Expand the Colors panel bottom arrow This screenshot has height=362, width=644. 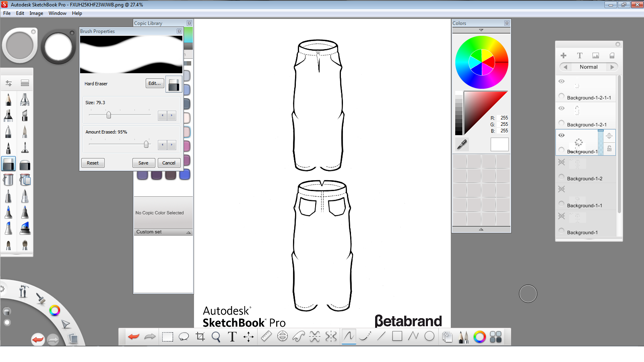pyautogui.click(x=481, y=229)
